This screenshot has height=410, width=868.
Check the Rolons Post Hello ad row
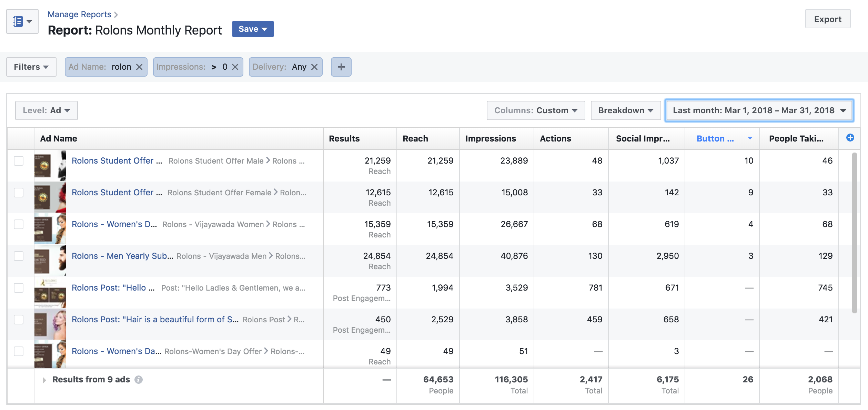point(19,288)
